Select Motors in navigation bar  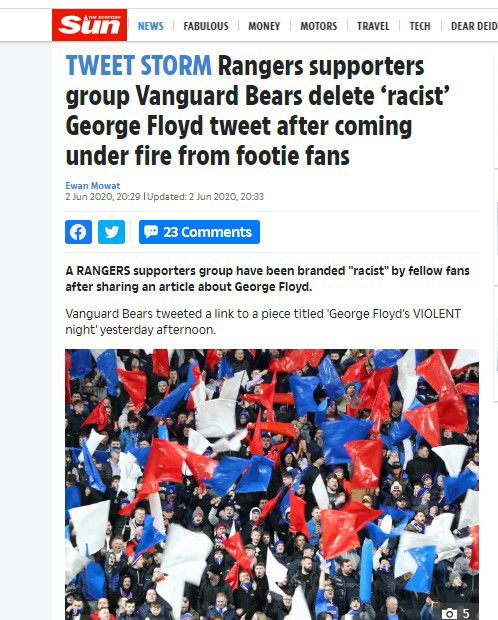point(318,26)
